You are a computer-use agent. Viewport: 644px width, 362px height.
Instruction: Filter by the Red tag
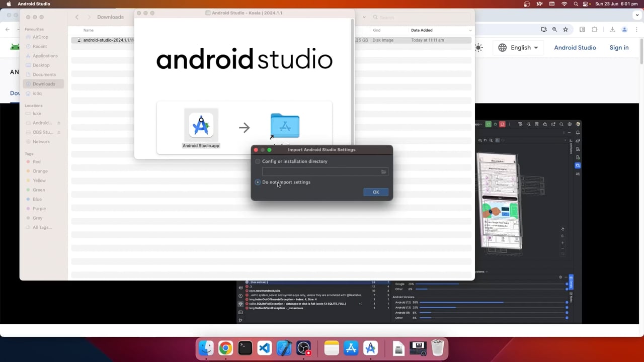[x=37, y=162]
